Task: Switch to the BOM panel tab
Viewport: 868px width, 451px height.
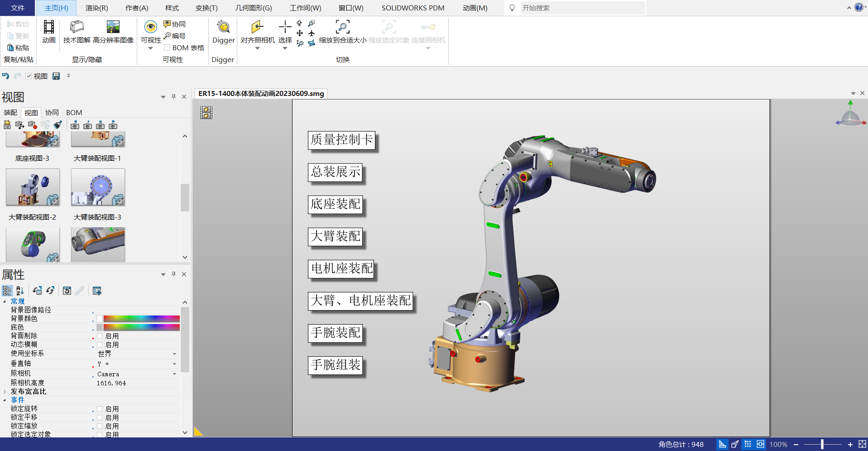Action: (74, 113)
